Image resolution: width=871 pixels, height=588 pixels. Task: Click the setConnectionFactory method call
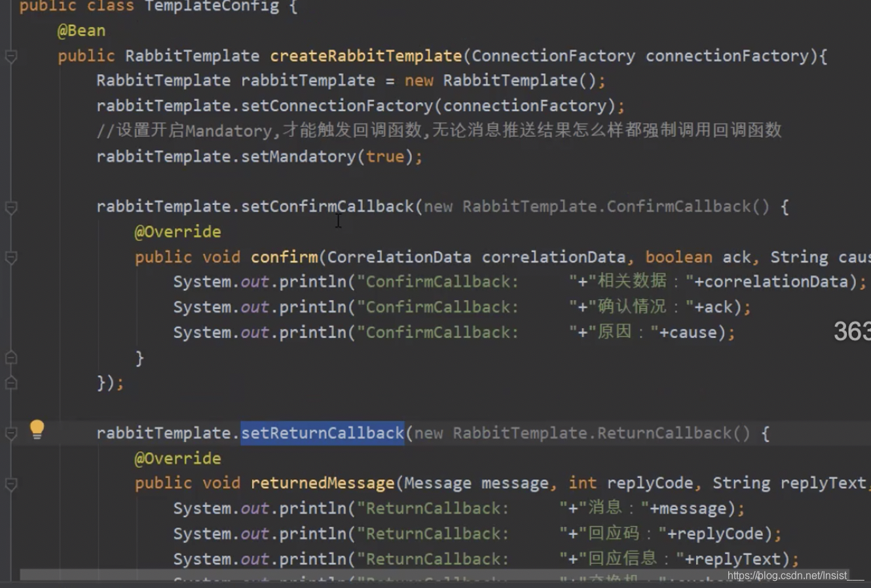coord(337,105)
